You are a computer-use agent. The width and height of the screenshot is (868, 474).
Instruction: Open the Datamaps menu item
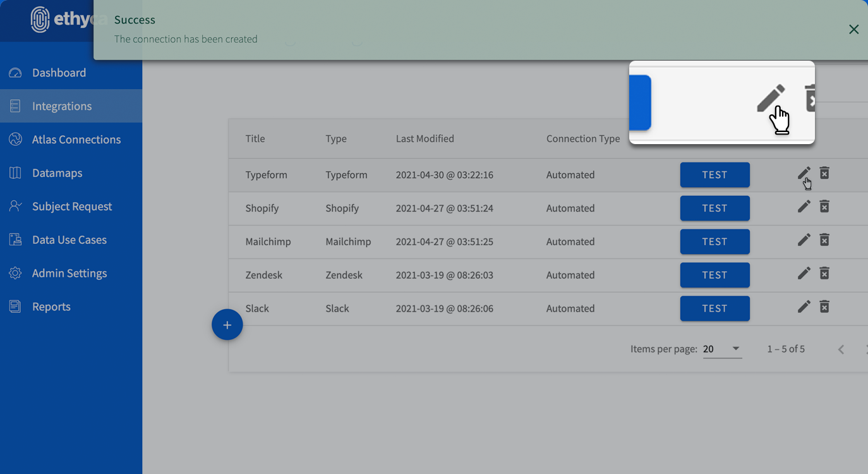(71, 173)
